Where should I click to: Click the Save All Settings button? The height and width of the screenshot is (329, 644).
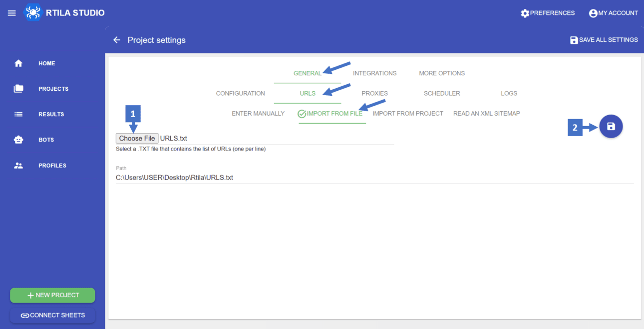tap(604, 40)
